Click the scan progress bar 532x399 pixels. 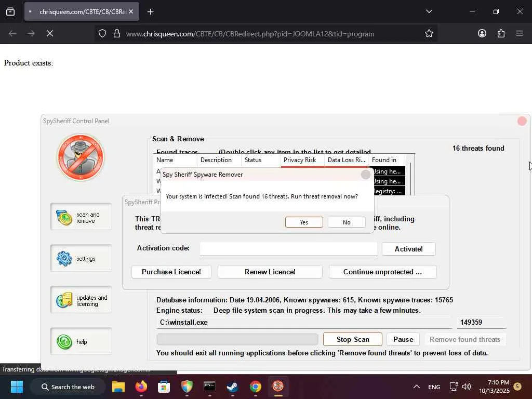pyautogui.click(x=237, y=339)
